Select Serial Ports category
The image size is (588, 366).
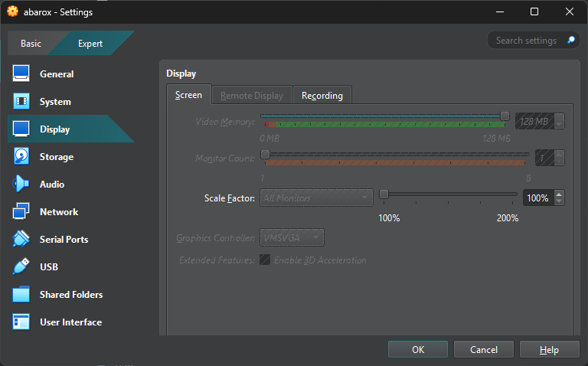71,239
